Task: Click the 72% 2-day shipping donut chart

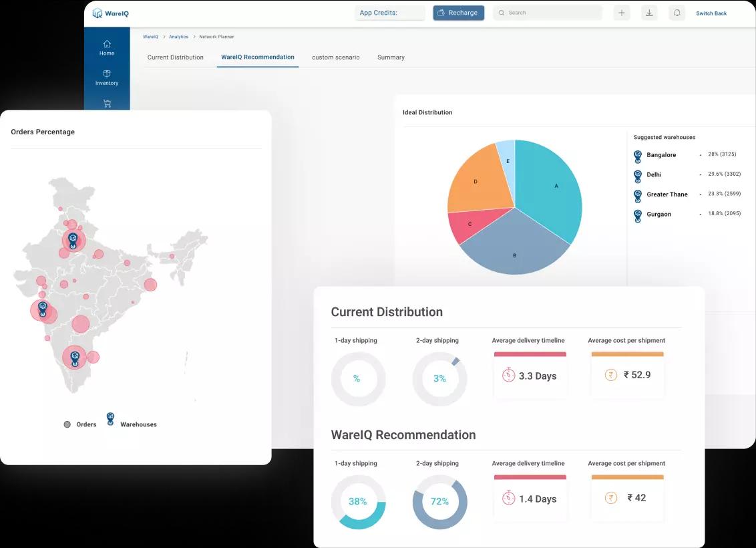Action: tap(439, 502)
